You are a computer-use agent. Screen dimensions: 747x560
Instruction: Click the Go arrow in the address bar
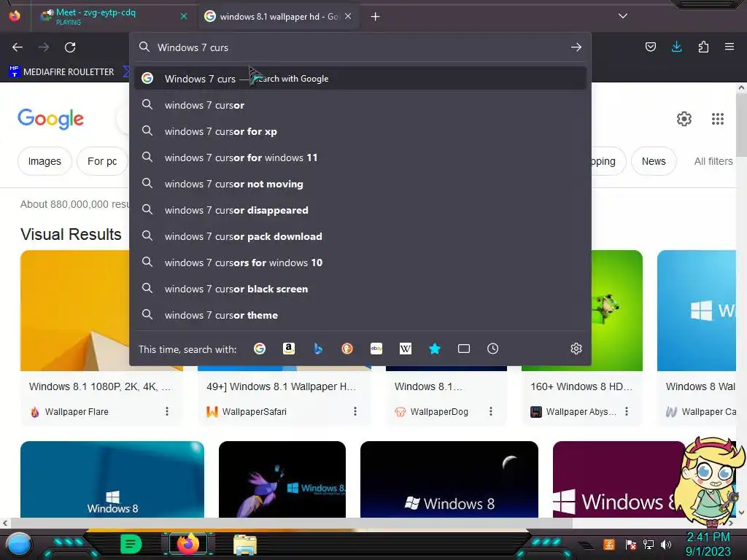576,47
